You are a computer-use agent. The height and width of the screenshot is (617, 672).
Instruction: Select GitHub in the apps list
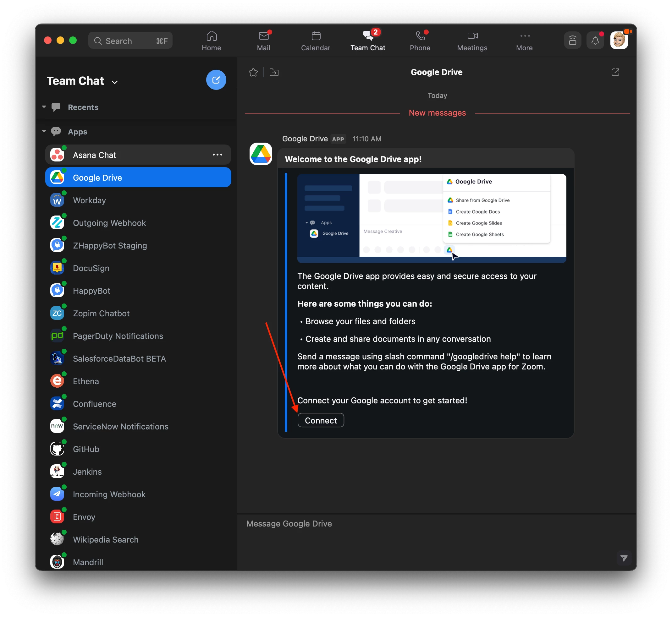click(86, 449)
